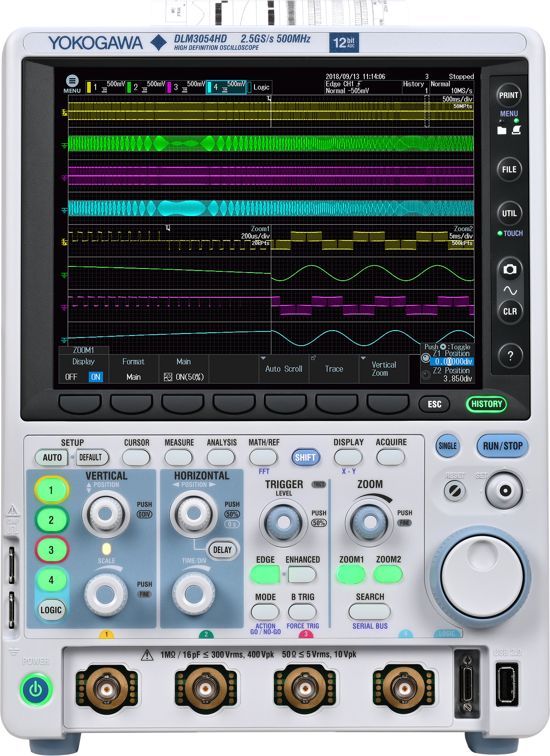Click the printer icon under PRINT MENU
550x756 pixels.
tap(516, 130)
